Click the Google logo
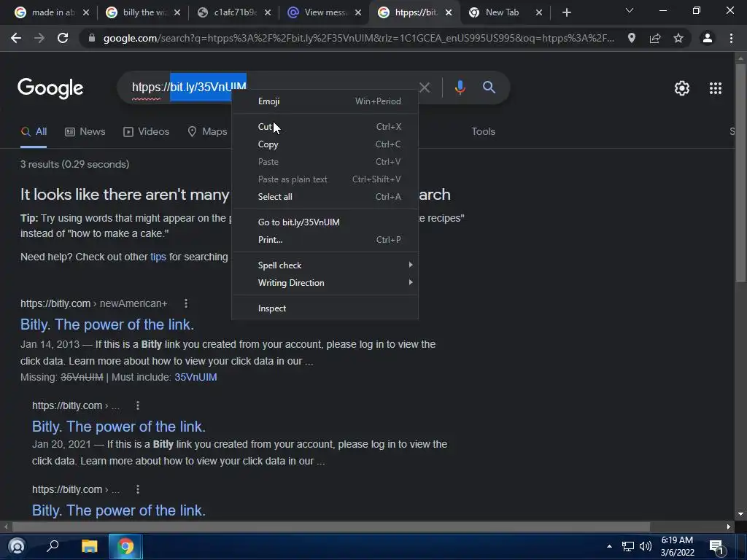 click(50, 88)
